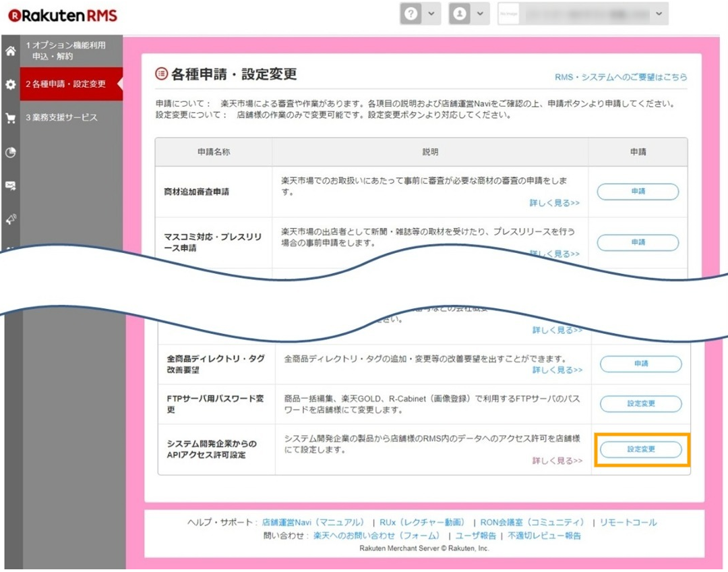This screenshot has height=572, width=728.
Task: Click the 申請 column header
Action: pyautogui.click(x=638, y=152)
